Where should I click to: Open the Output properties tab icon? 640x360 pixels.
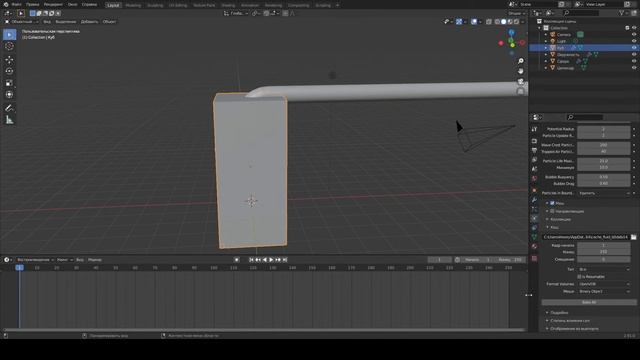coord(534,150)
